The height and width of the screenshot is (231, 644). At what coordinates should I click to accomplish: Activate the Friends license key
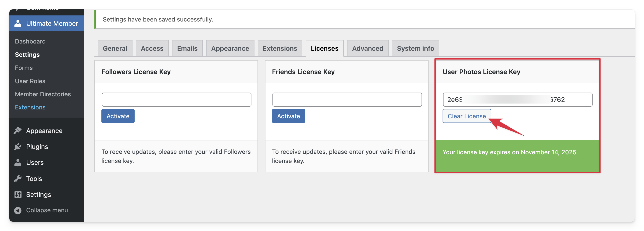pos(288,116)
